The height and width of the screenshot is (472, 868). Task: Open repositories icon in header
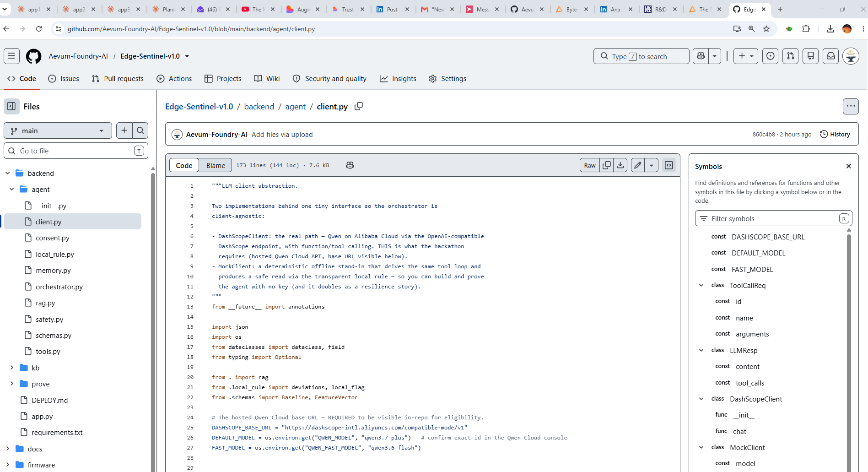click(x=811, y=56)
